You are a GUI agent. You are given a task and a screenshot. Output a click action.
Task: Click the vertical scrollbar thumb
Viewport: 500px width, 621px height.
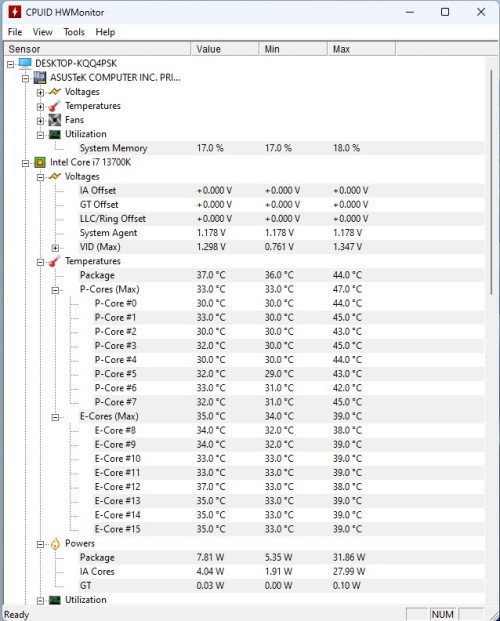click(x=491, y=182)
